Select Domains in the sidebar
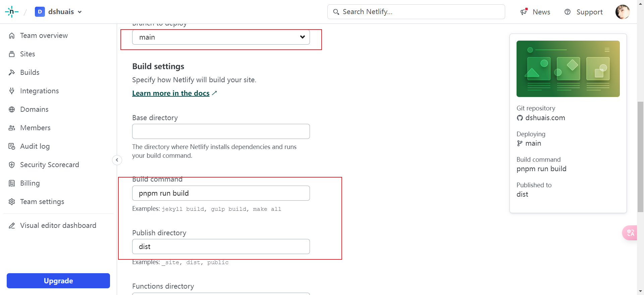 coord(34,109)
